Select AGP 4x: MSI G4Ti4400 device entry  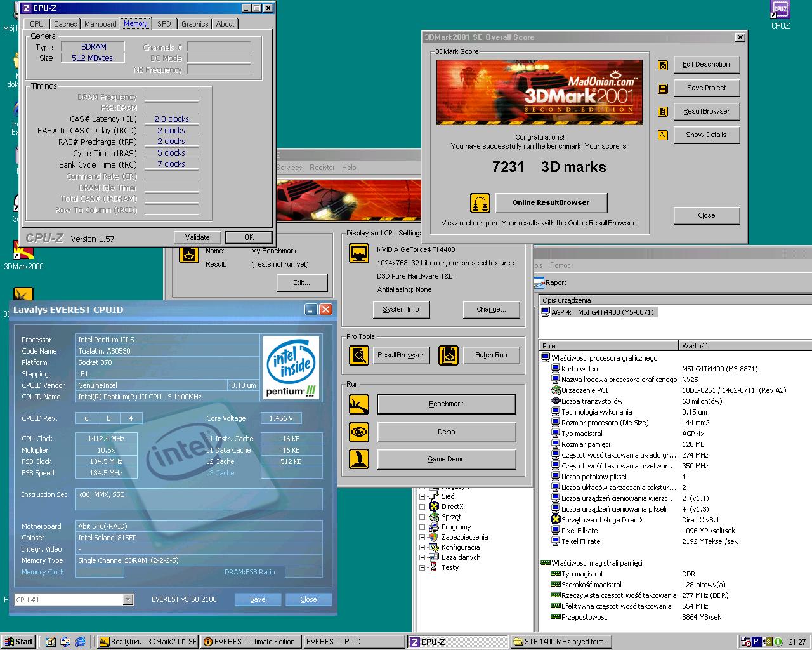[x=598, y=312]
